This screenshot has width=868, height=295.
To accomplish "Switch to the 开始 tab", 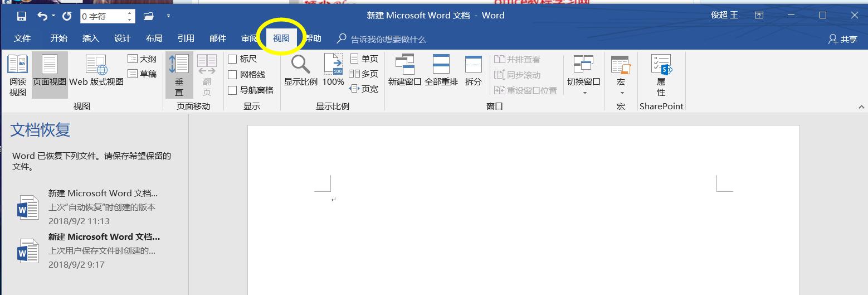I will 59,38.
